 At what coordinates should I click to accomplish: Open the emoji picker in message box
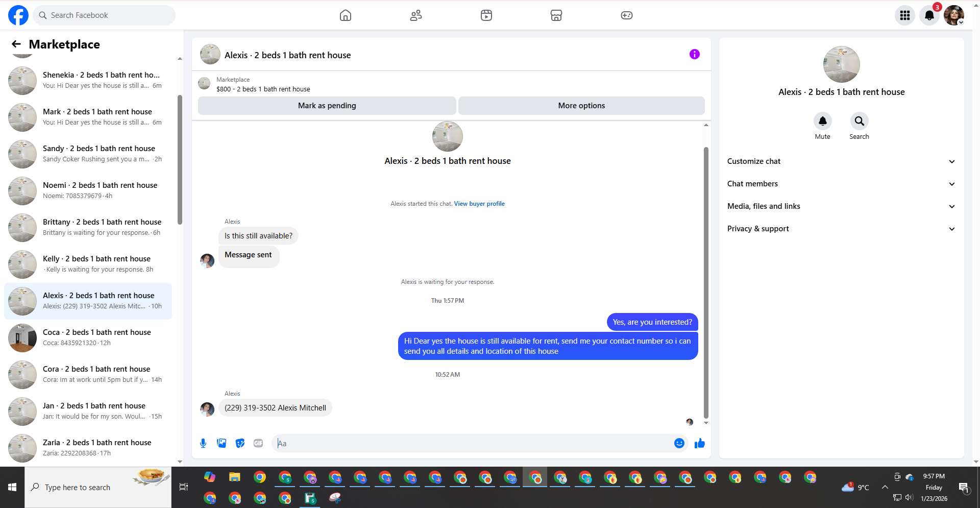[x=679, y=443]
